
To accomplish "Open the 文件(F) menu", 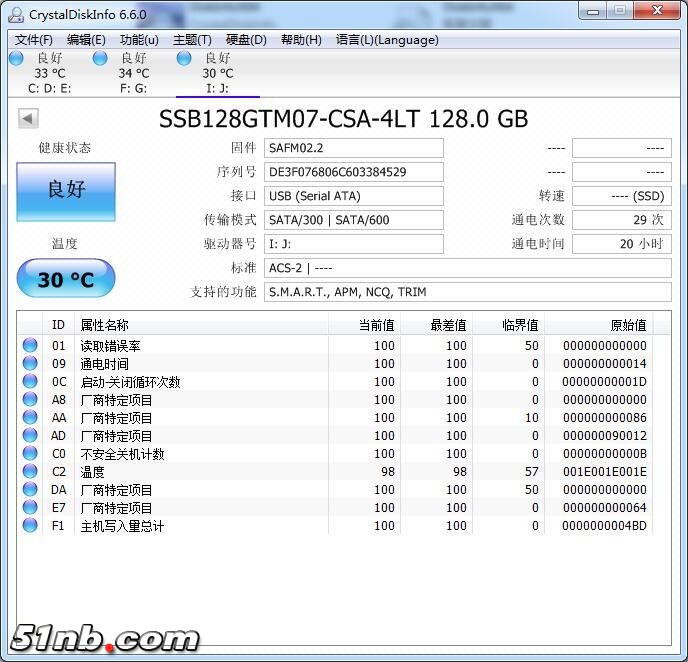I will (x=34, y=40).
